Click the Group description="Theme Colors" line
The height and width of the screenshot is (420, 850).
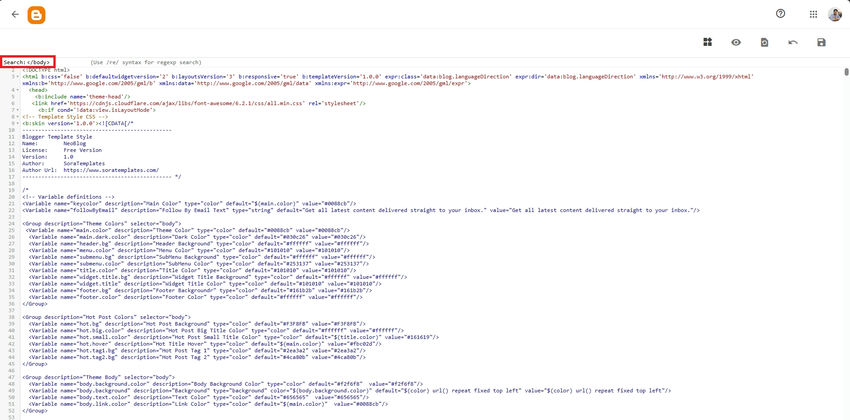point(102,223)
